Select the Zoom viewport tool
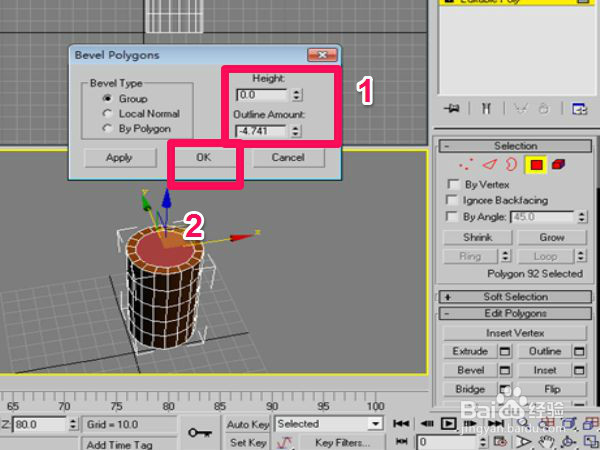Viewport: 600px width, 450px height. click(523, 423)
